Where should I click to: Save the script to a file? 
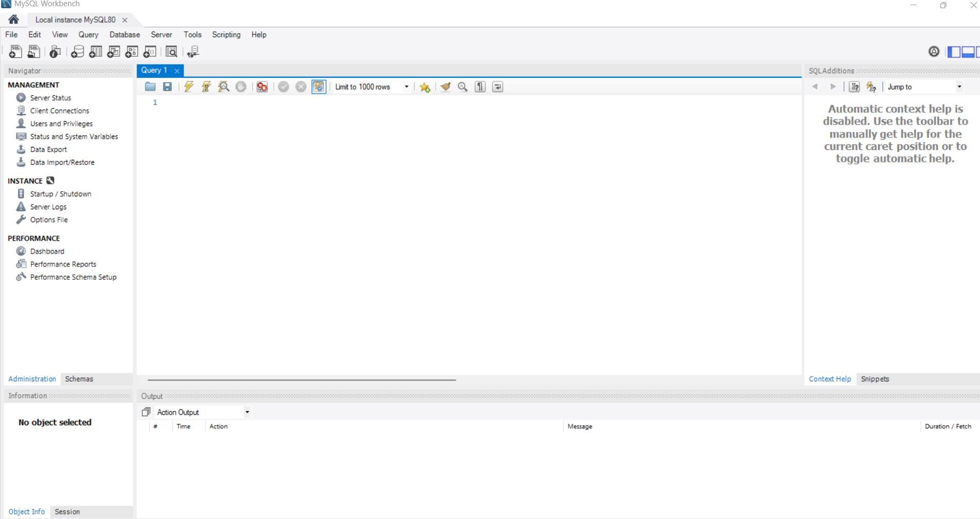(167, 87)
